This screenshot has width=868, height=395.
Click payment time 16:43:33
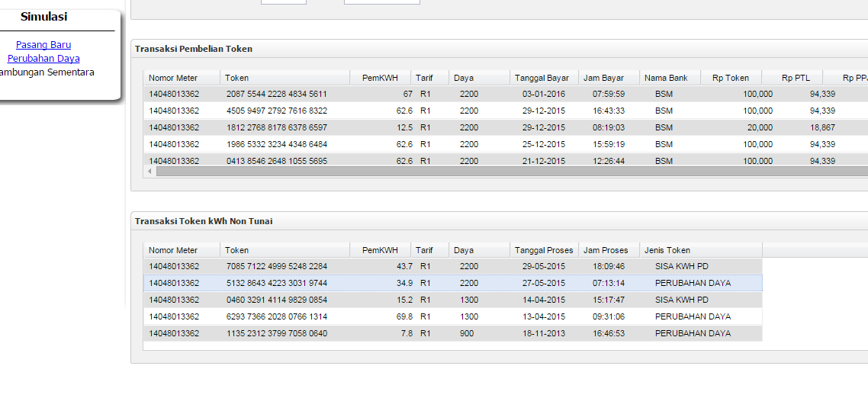pyautogui.click(x=609, y=111)
